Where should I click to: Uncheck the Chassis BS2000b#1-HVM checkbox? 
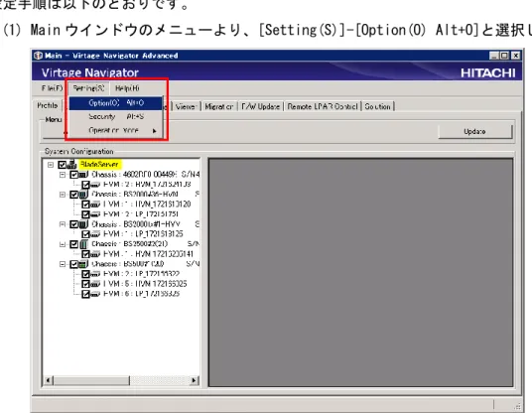(x=74, y=224)
